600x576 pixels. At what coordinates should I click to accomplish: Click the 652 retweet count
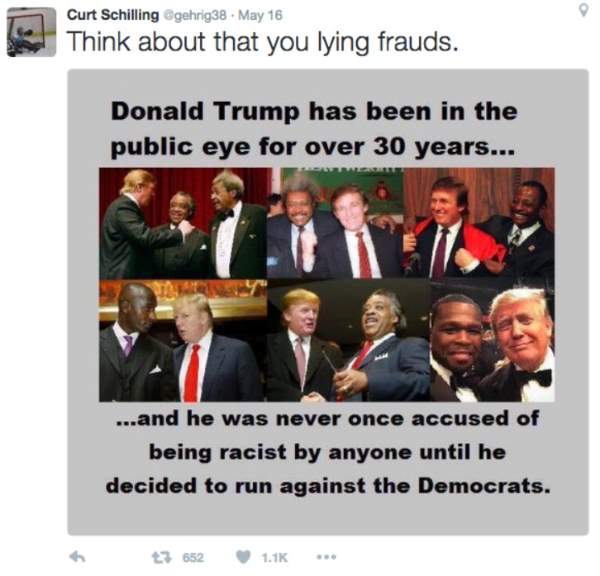tap(193, 558)
